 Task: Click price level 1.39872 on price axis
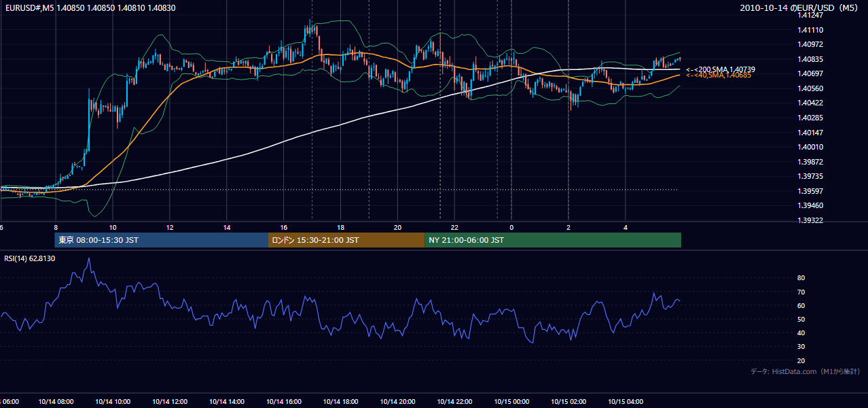[x=812, y=162]
